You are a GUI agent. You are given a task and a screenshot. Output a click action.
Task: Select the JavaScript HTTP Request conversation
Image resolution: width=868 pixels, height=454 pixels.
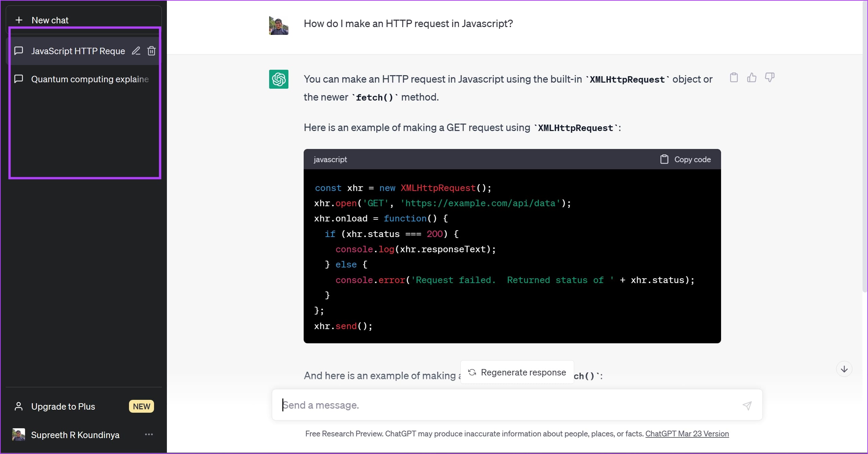(x=78, y=51)
